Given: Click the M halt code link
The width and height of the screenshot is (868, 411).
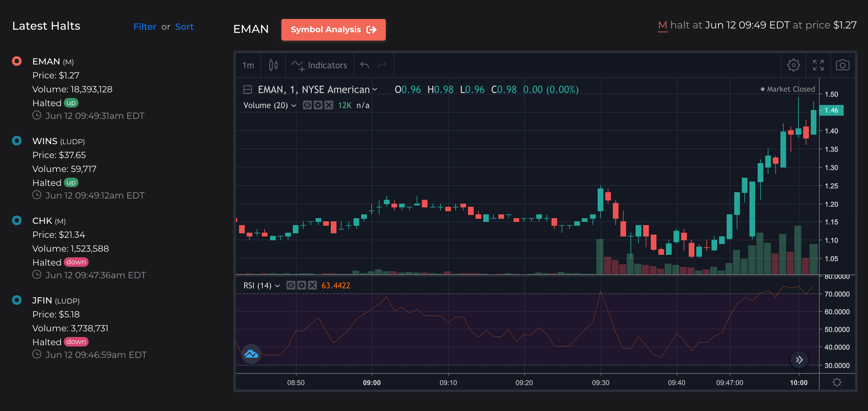Looking at the screenshot, I should pyautogui.click(x=662, y=25).
